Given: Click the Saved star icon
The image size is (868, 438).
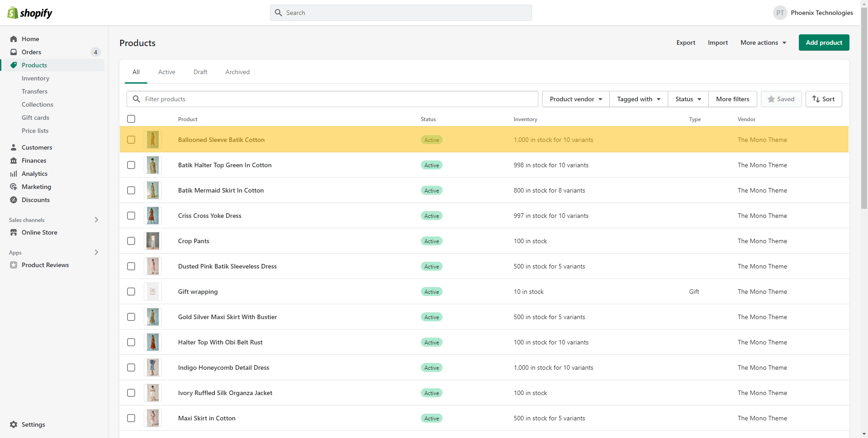Looking at the screenshot, I should click(771, 99).
